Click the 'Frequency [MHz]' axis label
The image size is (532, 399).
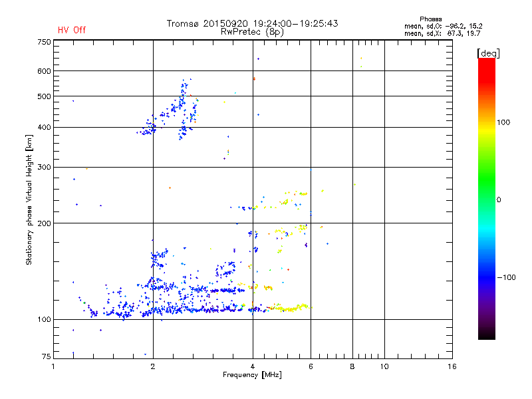click(x=252, y=375)
